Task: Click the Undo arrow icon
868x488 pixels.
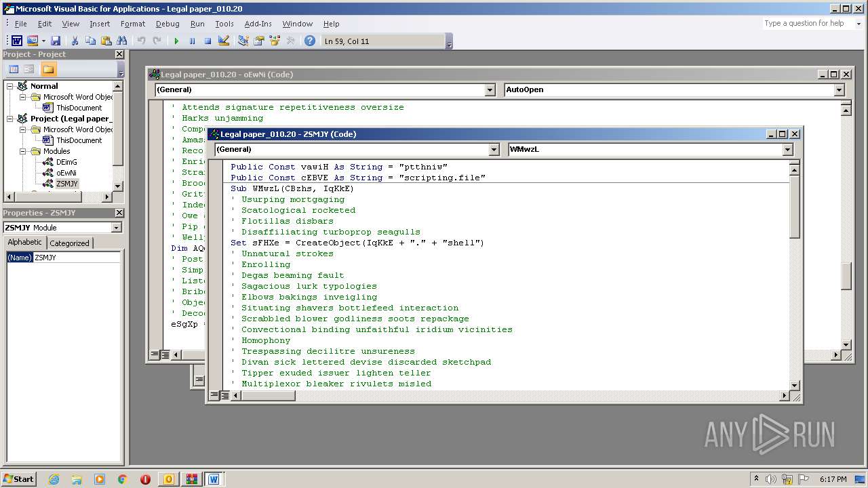Action: pos(141,41)
